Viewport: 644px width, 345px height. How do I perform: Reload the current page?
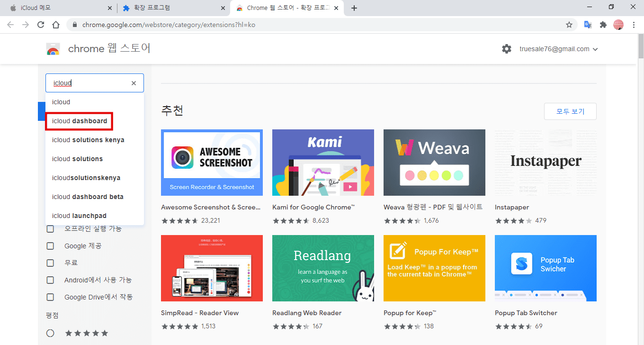pyautogui.click(x=41, y=25)
